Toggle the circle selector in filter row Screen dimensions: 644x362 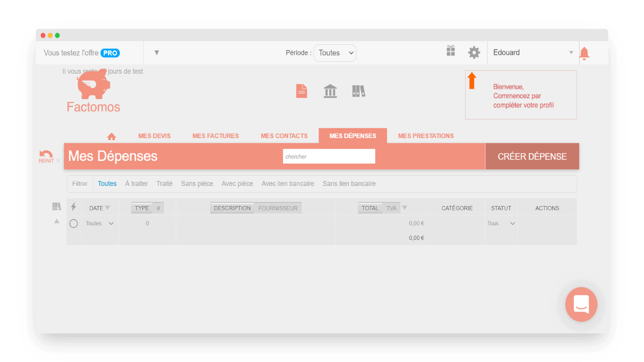pos(74,223)
